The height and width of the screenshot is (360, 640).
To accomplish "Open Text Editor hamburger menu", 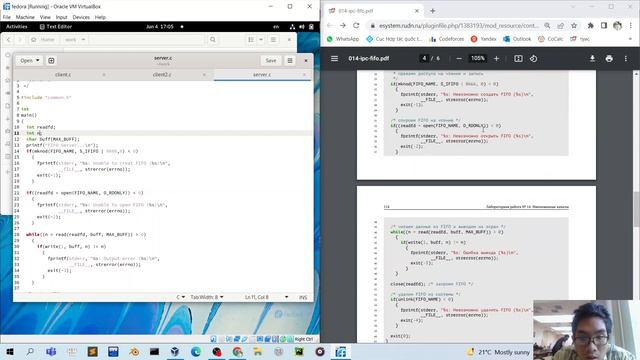I will (x=290, y=60).
